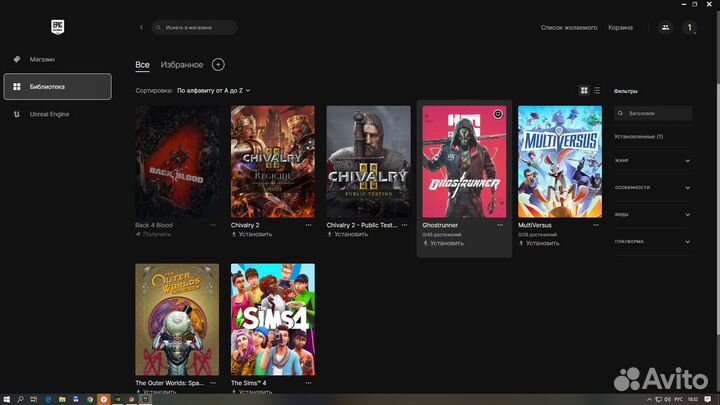This screenshot has width=720, height=405.
Task: Expand the Платформа filter
Action: pyautogui.click(x=653, y=242)
